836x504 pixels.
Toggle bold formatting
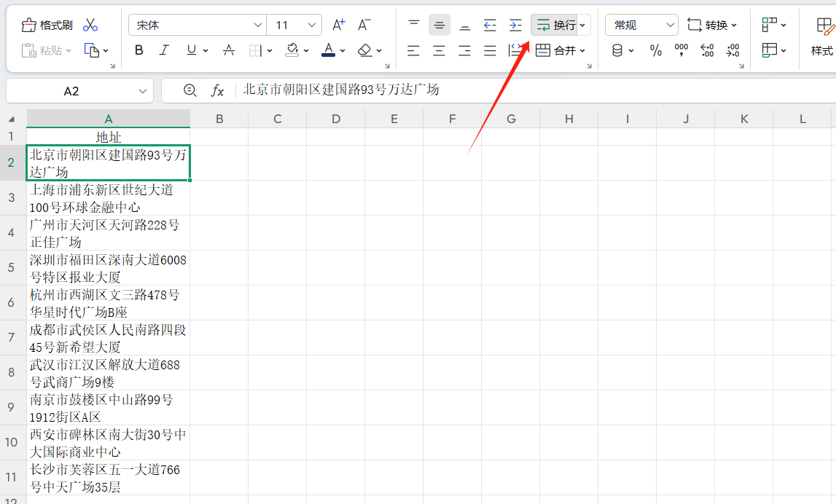click(x=139, y=50)
